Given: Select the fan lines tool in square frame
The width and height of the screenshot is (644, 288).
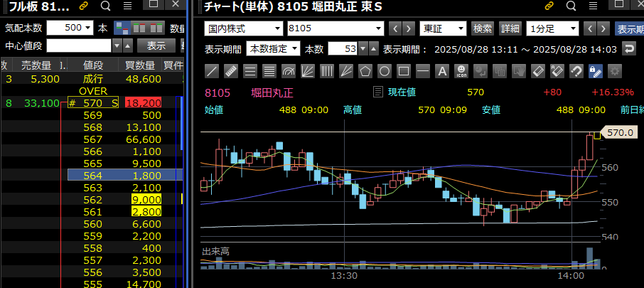Looking at the screenshot, I should [x=308, y=72].
